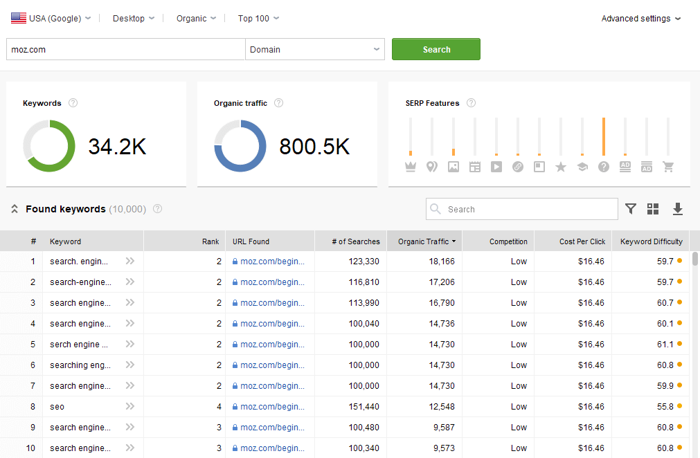Click the star reviews SERP feature icon
Screen dimensions: 700x458
click(x=561, y=167)
